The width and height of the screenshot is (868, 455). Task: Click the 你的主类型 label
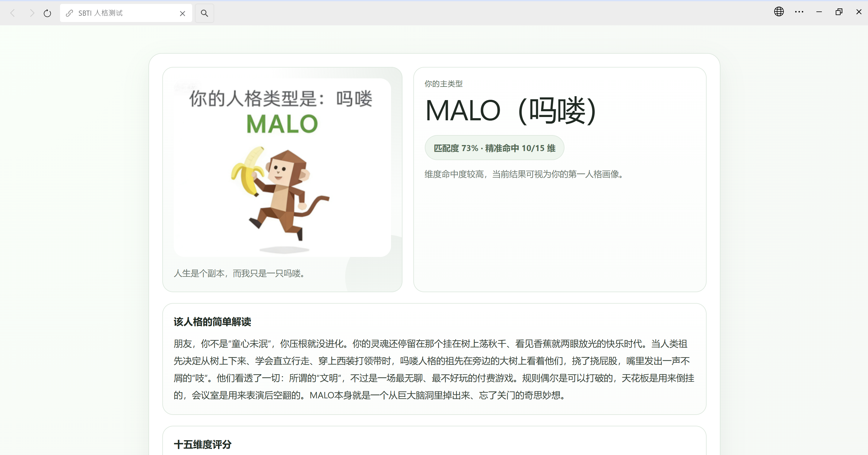[443, 84]
